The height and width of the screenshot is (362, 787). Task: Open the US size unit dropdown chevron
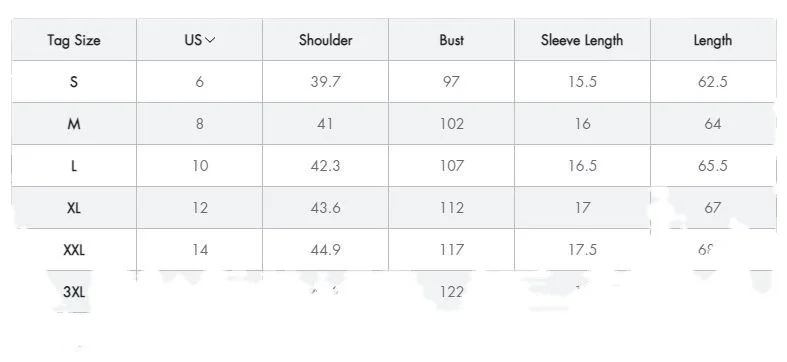point(210,40)
